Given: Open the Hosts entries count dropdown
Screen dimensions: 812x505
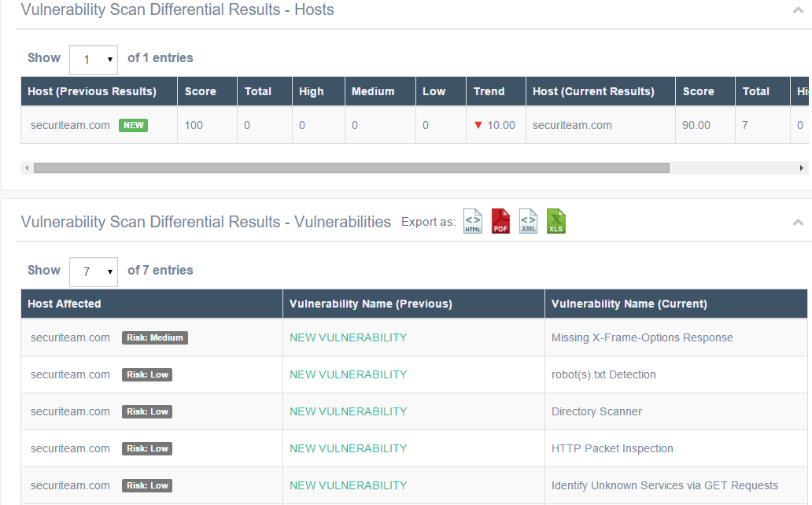Looking at the screenshot, I should pos(94,59).
